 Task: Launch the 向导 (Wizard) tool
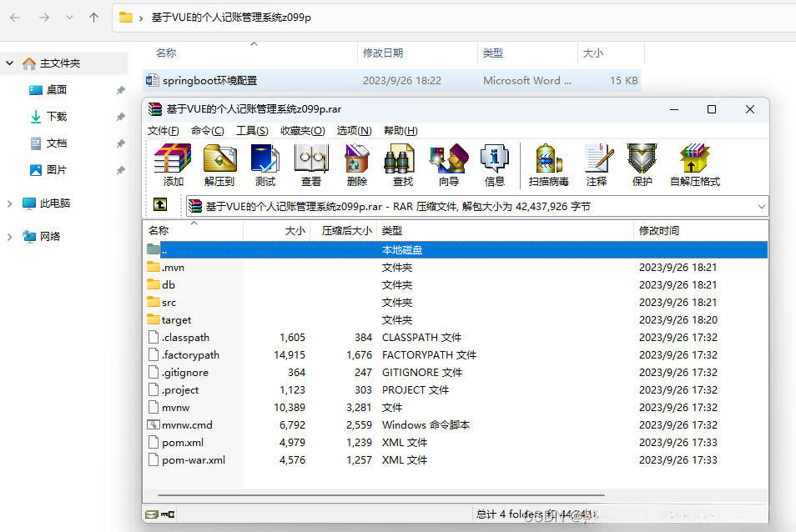click(x=448, y=164)
